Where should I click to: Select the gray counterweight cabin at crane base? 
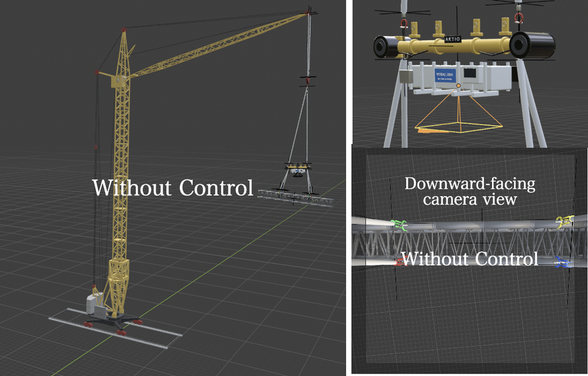click(95, 305)
